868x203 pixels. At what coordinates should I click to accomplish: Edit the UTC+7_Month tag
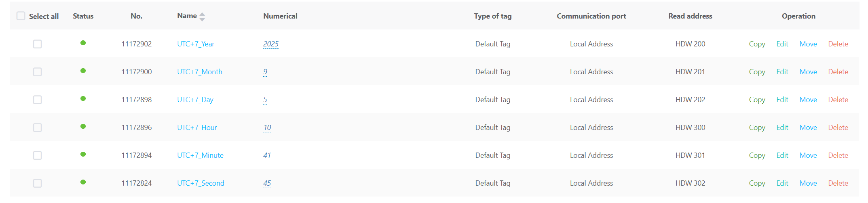point(782,72)
